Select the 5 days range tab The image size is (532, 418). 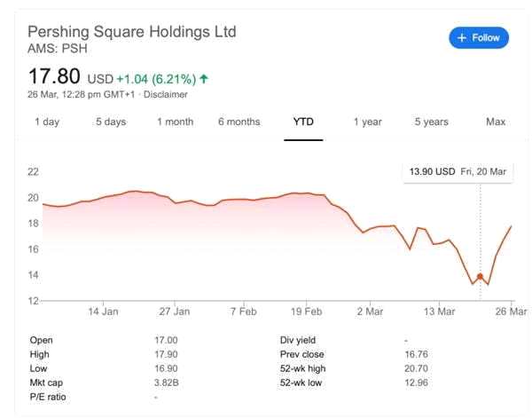tap(111, 122)
